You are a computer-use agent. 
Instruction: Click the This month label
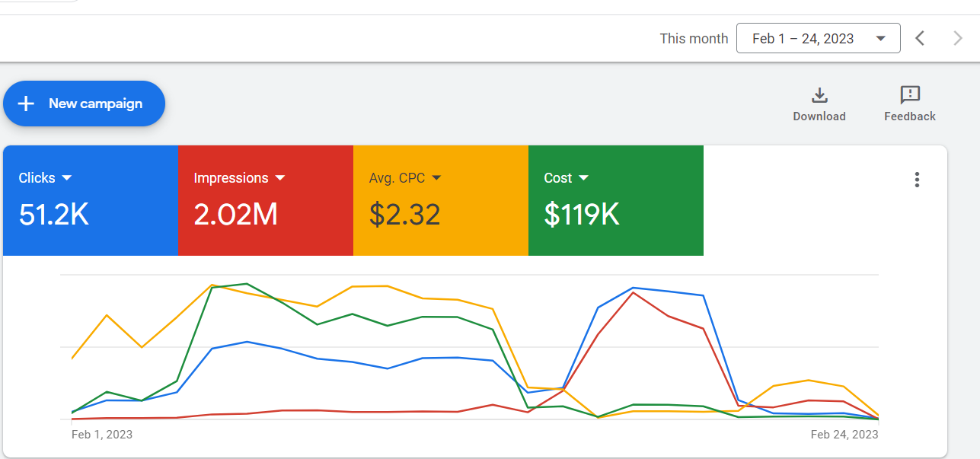[x=694, y=37]
